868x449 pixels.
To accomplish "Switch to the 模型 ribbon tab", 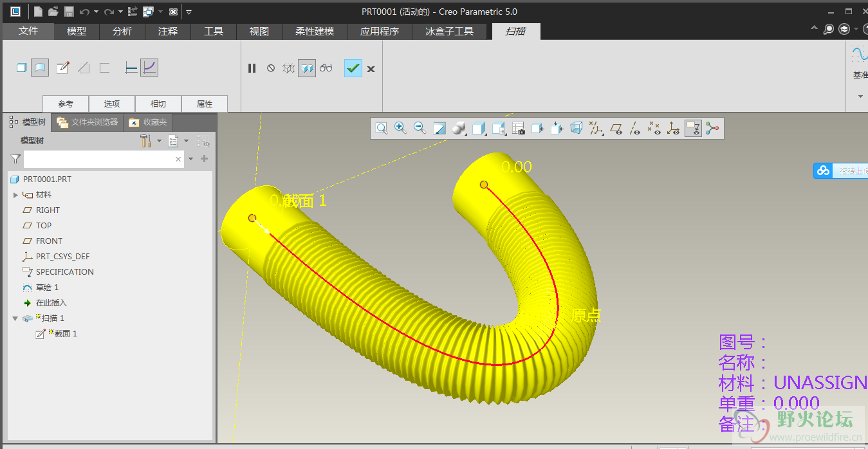I will tap(77, 31).
